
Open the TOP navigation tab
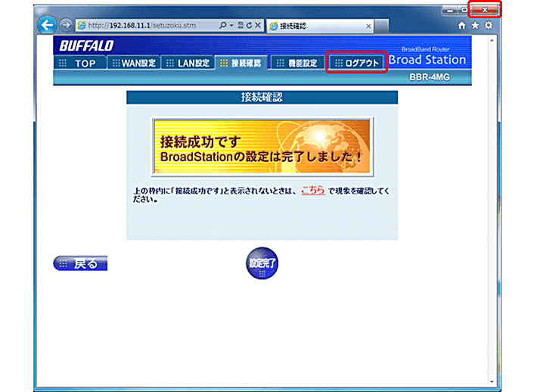coord(79,63)
